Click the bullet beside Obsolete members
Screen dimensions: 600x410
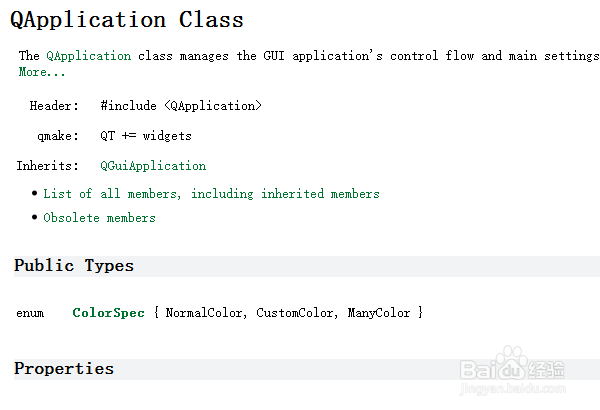[x=35, y=217]
